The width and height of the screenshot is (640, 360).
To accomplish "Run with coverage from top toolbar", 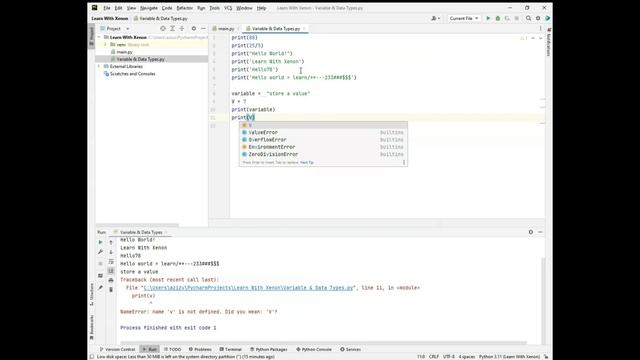I will coord(507,18).
